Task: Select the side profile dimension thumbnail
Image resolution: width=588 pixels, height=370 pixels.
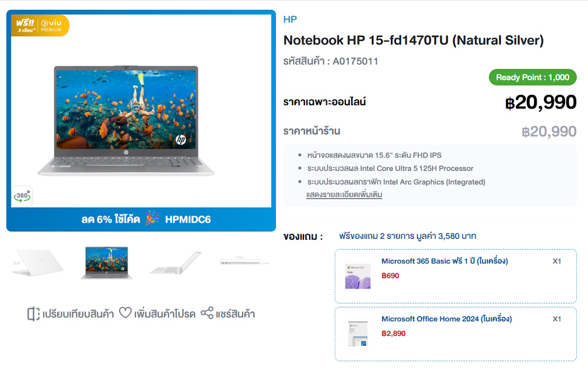Action: click(x=245, y=262)
